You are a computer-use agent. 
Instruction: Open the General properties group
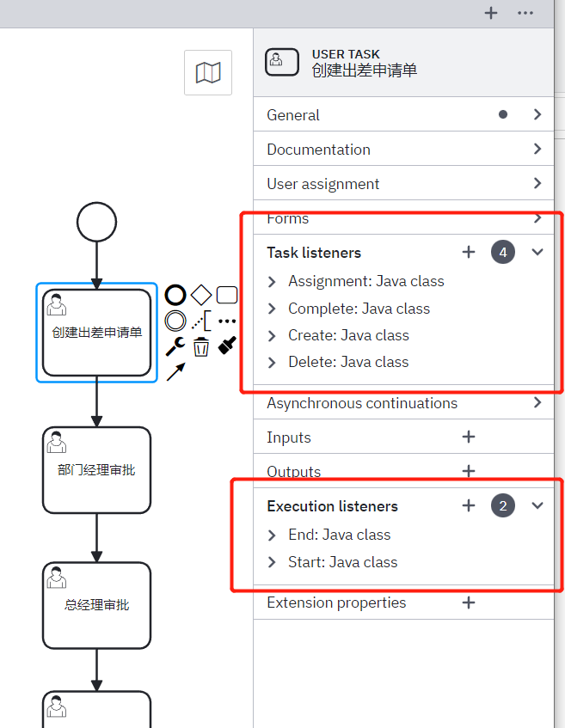pyautogui.click(x=403, y=114)
